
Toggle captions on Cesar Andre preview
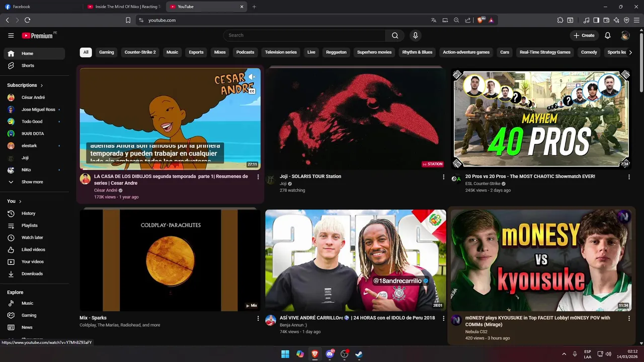pyautogui.click(x=252, y=91)
